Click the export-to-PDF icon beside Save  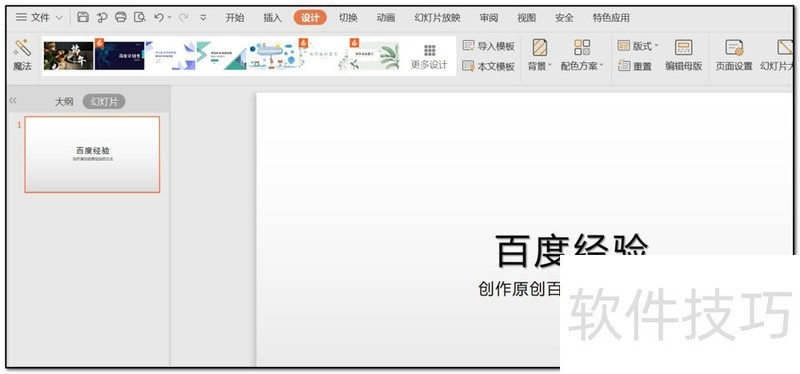tap(102, 17)
